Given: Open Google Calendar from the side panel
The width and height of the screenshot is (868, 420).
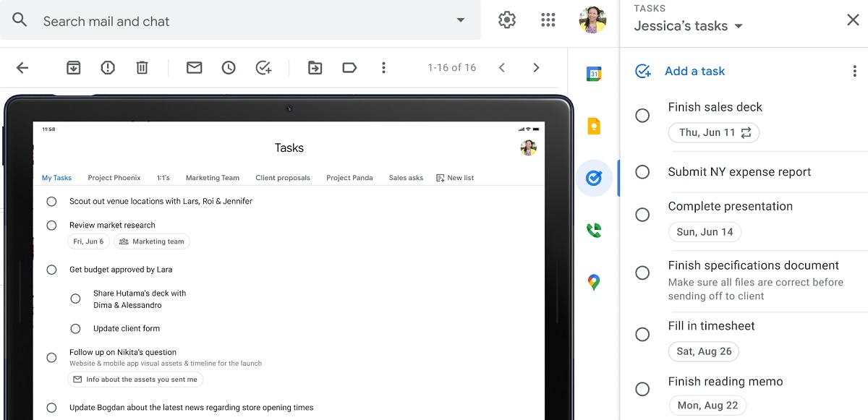Looking at the screenshot, I should point(594,72).
